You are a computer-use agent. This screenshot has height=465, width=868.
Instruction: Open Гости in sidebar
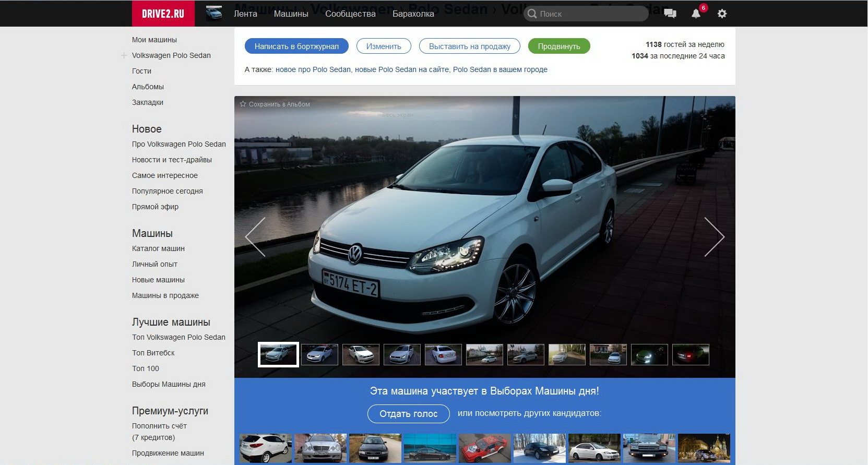point(141,71)
